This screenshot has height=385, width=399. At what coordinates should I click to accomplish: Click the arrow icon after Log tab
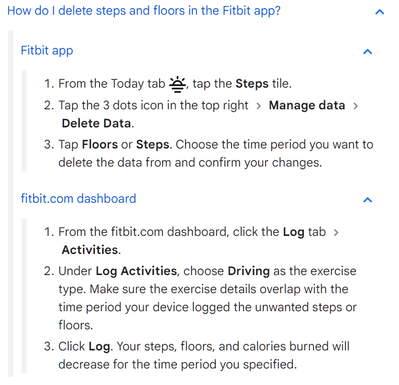pyautogui.click(x=336, y=232)
